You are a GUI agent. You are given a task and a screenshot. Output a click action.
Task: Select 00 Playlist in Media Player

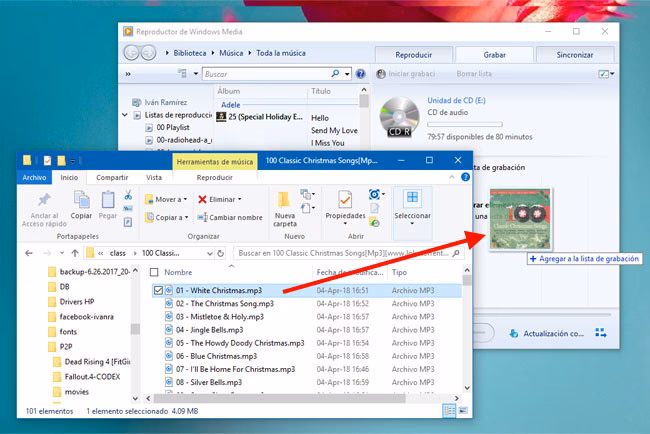(x=167, y=127)
